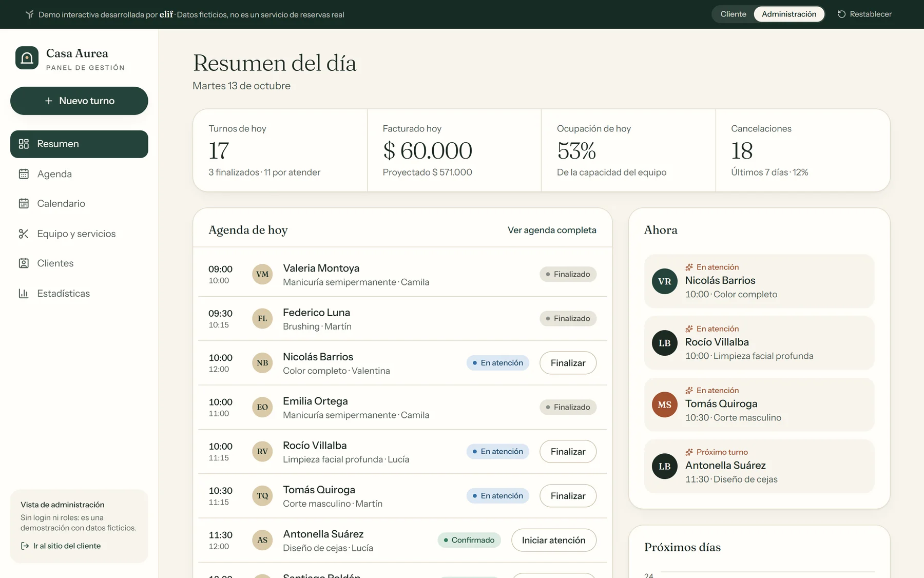Switch to Cliente view
Image resolution: width=924 pixels, height=578 pixels.
point(733,14)
